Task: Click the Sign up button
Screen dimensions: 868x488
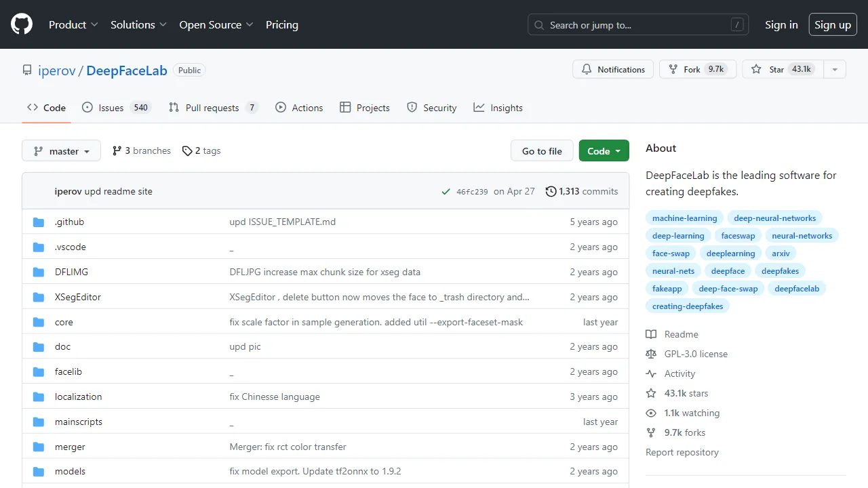Action: [x=833, y=24]
